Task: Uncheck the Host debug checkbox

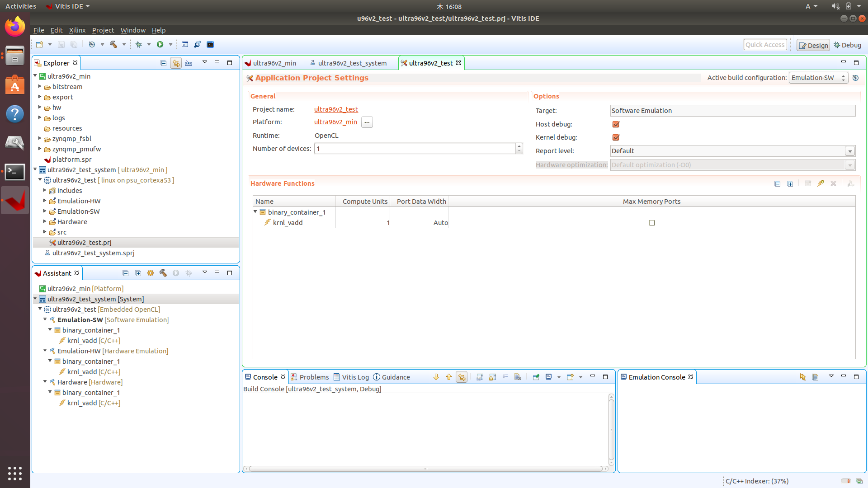Action: pos(616,124)
